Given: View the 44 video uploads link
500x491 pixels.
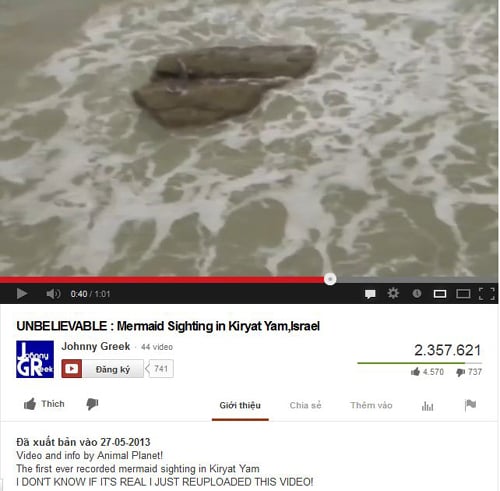Looking at the screenshot, I should 157,347.
